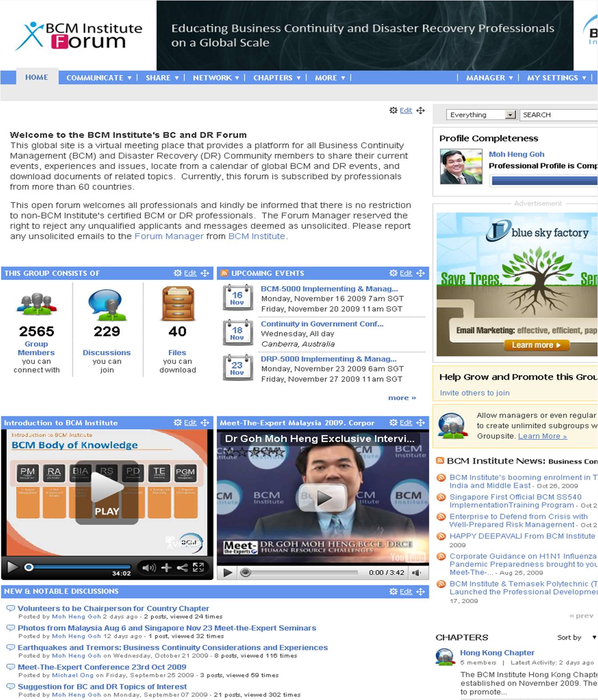Click Edit link in the welcome section
Screen dimensions: 598x700
406,110
